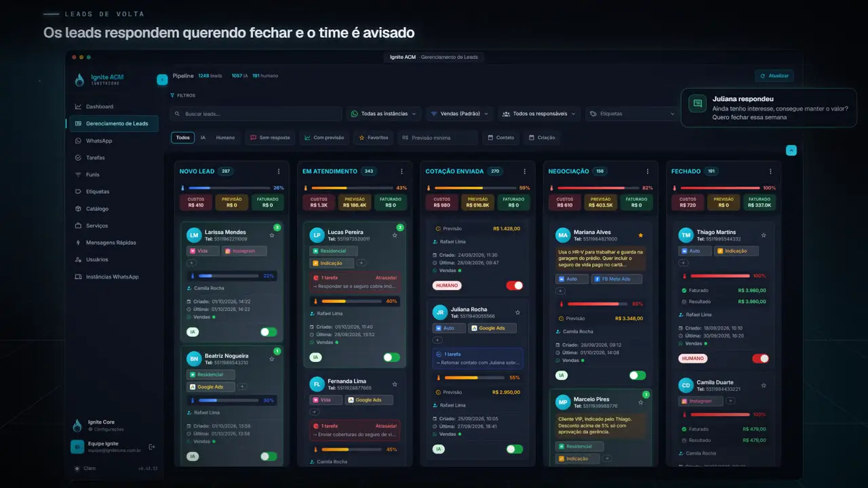Open Lucas Pereira's overdue task alert
868x488 pixels.
coord(355,282)
